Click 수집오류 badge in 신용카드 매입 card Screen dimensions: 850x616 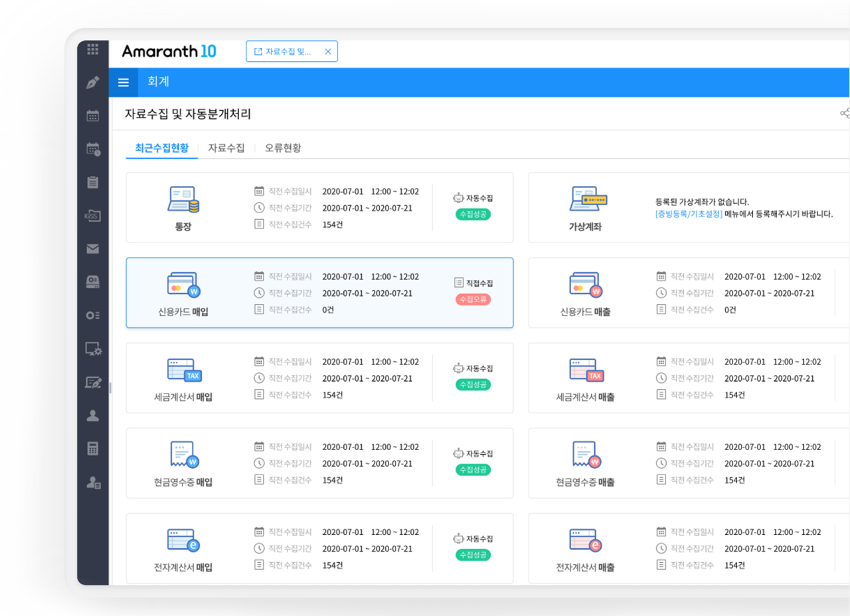473,299
